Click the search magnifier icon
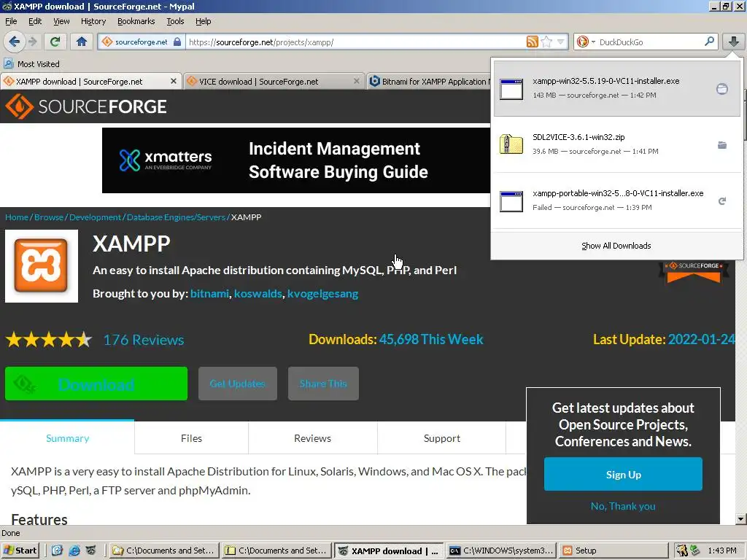The width and height of the screenshot is (747, 560). click(709, 42)
